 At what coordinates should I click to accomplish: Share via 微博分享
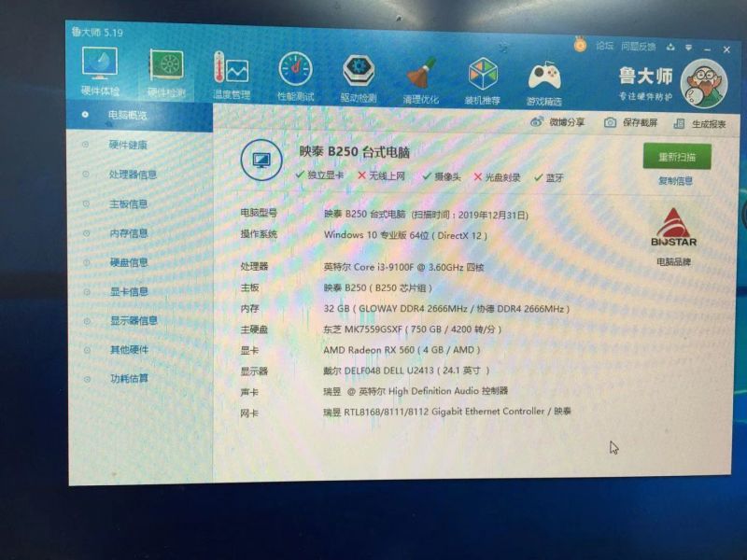(557, 122)
